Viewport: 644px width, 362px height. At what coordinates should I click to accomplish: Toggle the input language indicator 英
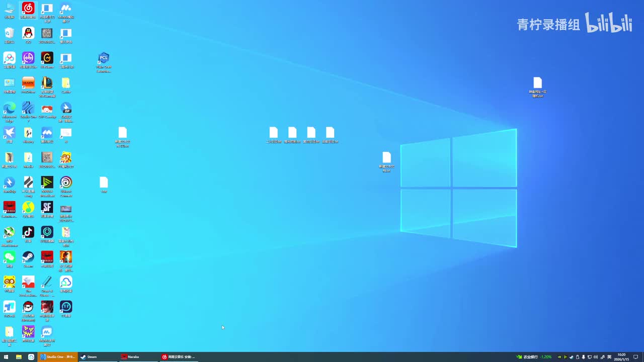[x=609, y=357]
